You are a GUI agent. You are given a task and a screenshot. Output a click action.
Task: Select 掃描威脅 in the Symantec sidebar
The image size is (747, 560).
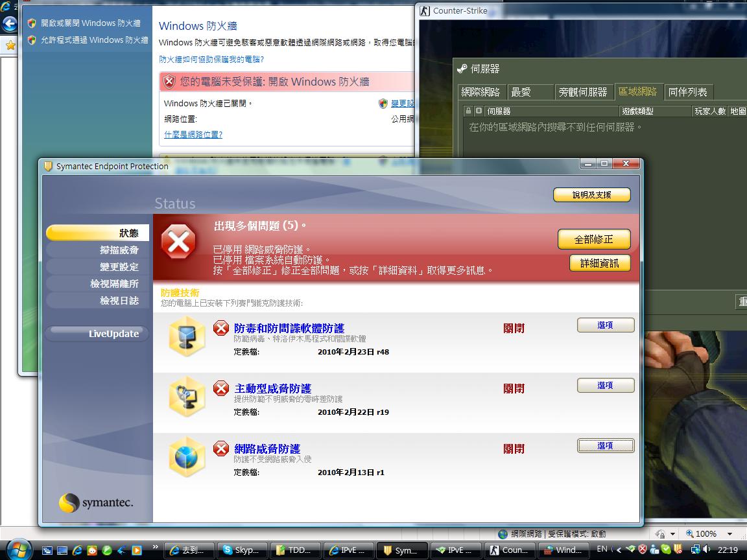pos(119,250)
